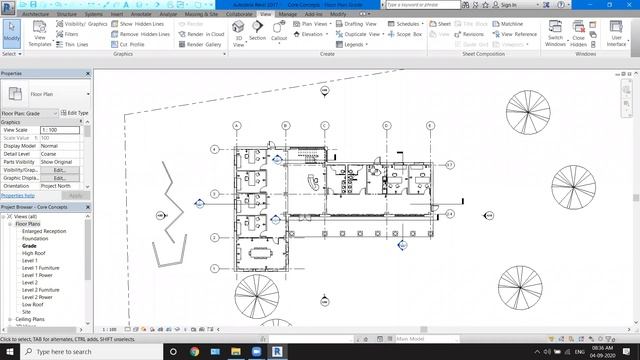Click Visibility/Graphics Edit button in Properties

coord(60,170)
